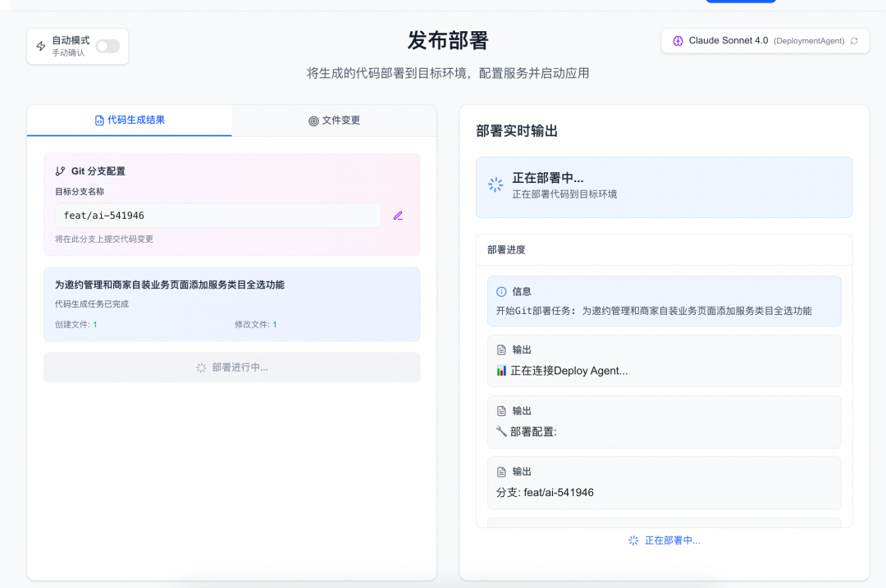This screenshot has height=588, width=886.
Task: Click the lightning icon next to 自动模式
Action: 39,46
